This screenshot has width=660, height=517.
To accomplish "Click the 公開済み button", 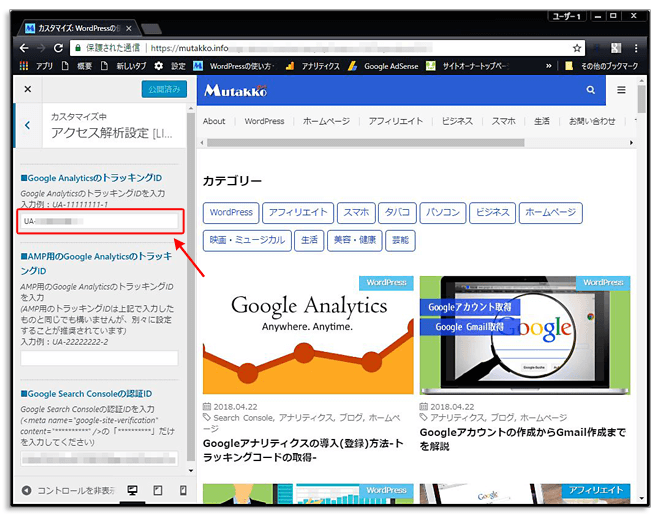I will point(164,89).
